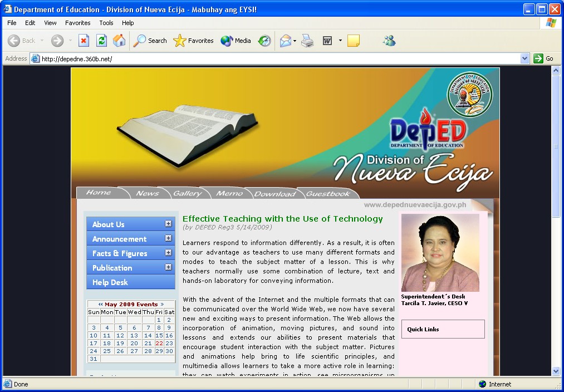
Task: Open the Mail options dropdown arrow
Action: [x=295, y=41]
